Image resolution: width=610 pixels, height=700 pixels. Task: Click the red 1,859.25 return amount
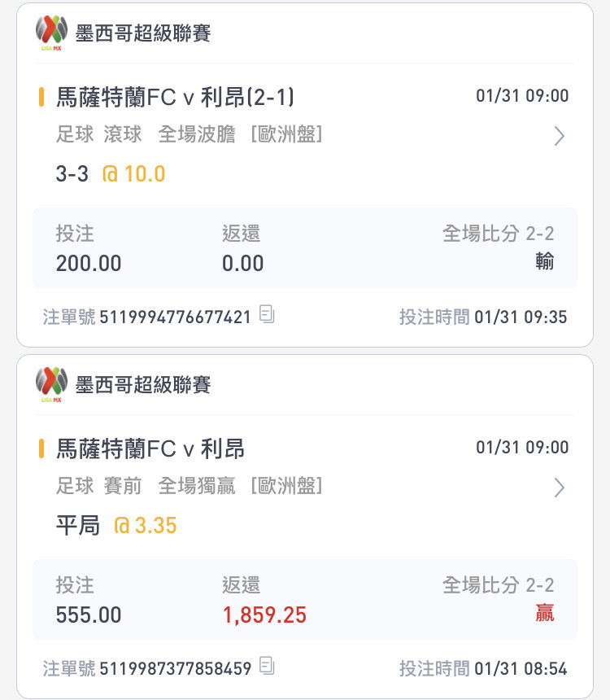tap(264, 615)
